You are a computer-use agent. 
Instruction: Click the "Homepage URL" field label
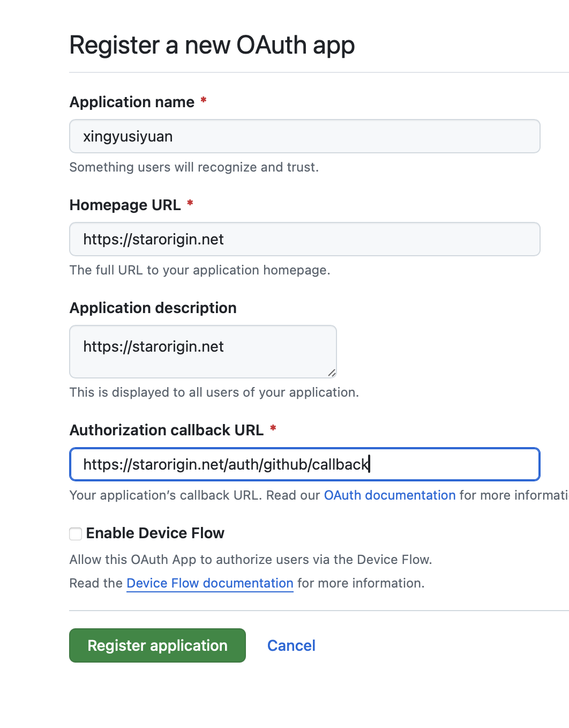coord(125,205)
